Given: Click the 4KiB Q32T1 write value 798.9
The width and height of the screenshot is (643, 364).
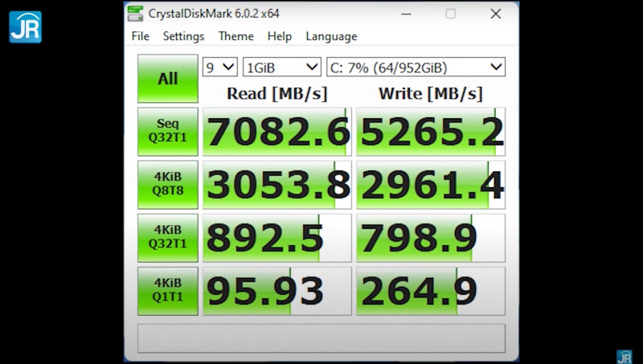Looking at the screenshot, I should (x=431, y=238).
